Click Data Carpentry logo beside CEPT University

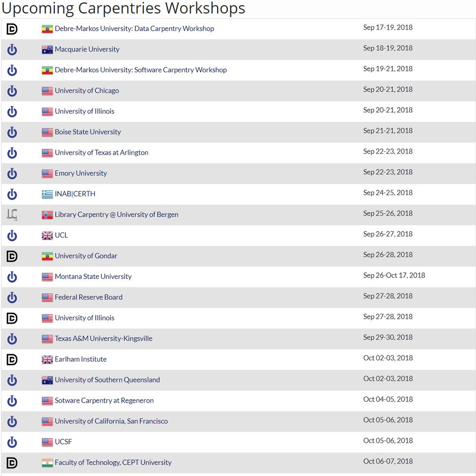click(x=12, y=463)
